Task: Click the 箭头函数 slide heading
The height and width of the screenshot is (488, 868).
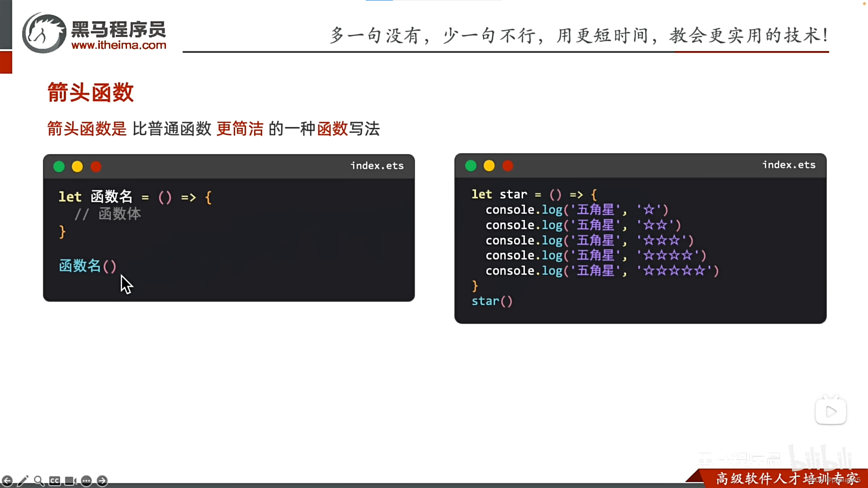Action: tap(90, 93)
